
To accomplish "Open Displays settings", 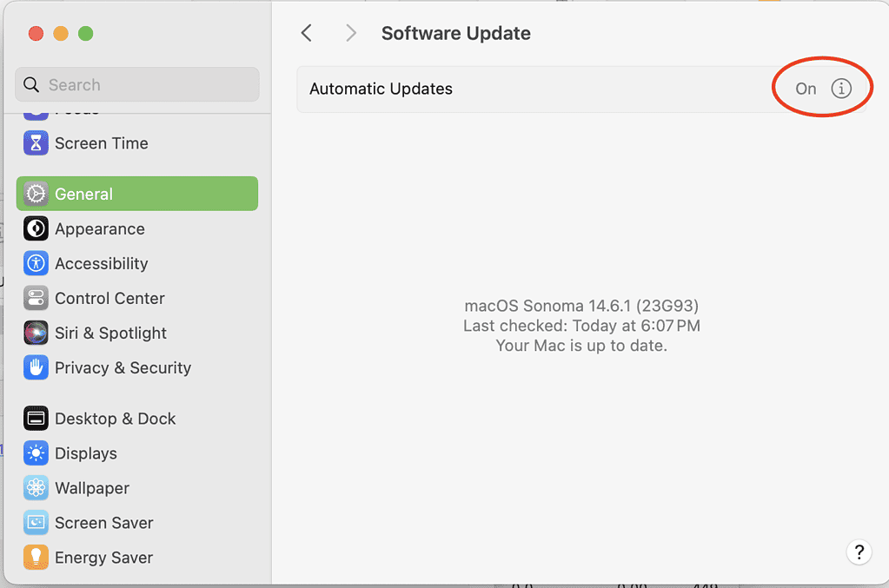I will tap(85, 453).
